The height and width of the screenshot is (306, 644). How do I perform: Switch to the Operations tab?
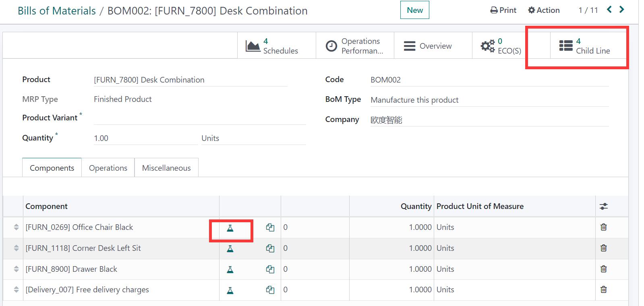[108, 168]
